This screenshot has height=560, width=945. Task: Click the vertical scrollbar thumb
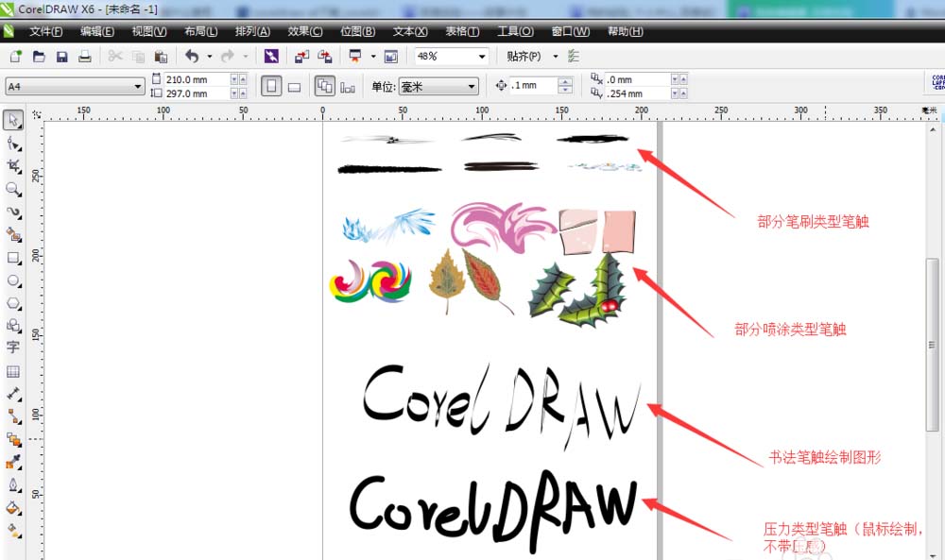[933, 345]
